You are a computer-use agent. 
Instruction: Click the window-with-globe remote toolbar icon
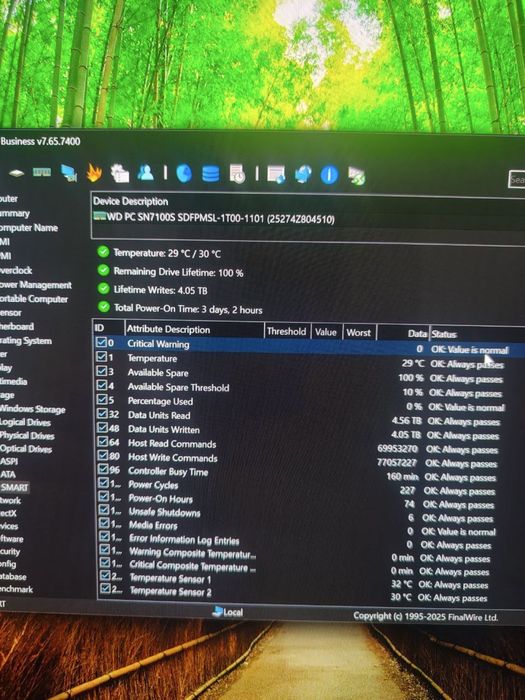click(x=276, y=174)
